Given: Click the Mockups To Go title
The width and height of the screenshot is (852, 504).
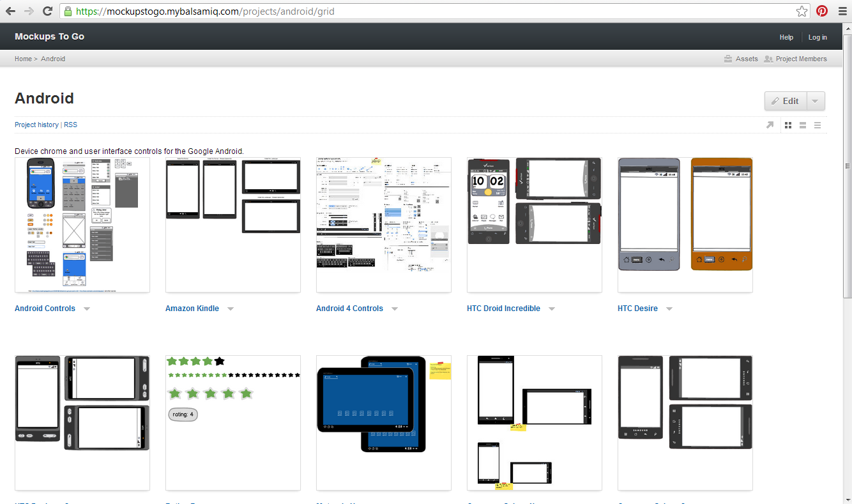Looking at the screenshot, I should 49,36.
